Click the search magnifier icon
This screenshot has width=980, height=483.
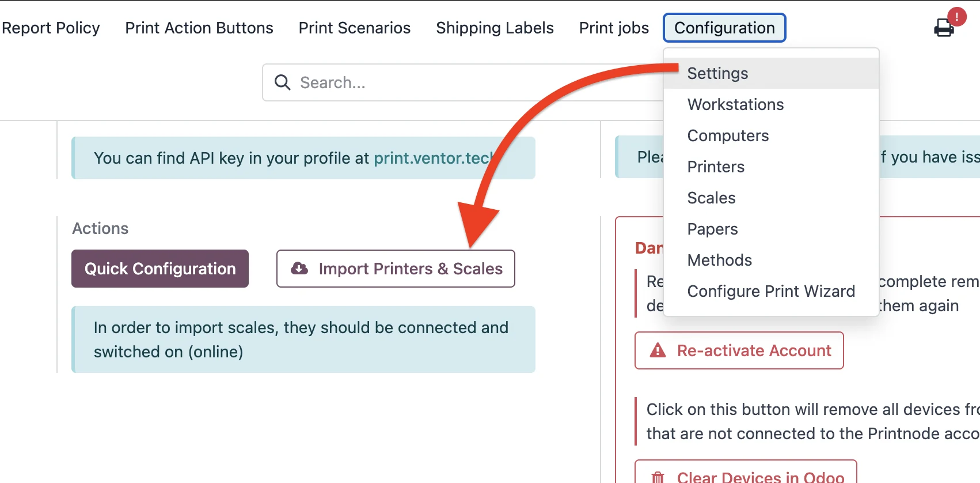coord(282,82)
